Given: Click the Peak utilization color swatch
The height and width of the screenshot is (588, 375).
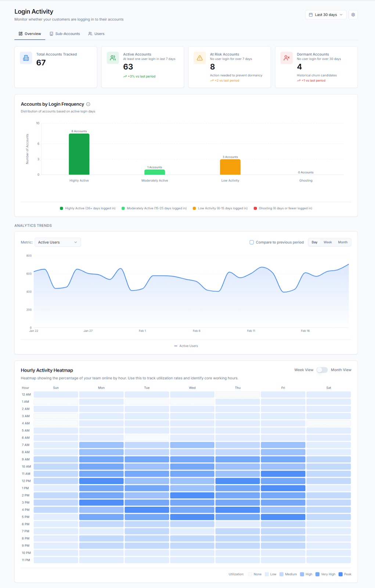Looking at the screenshot, I should 340,574.
